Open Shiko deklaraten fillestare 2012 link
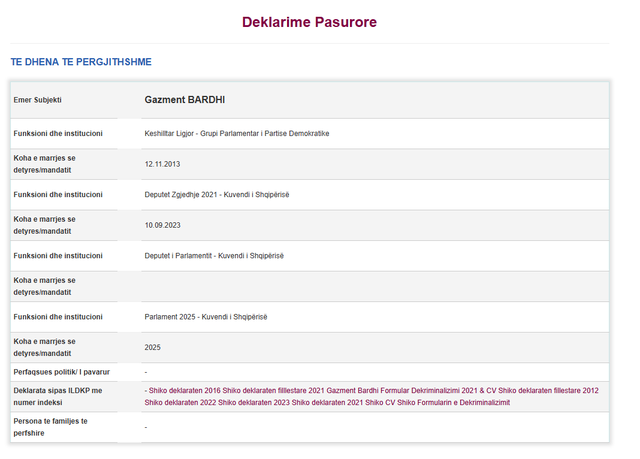This screenshot has height=459, width=640. (549, 390)
